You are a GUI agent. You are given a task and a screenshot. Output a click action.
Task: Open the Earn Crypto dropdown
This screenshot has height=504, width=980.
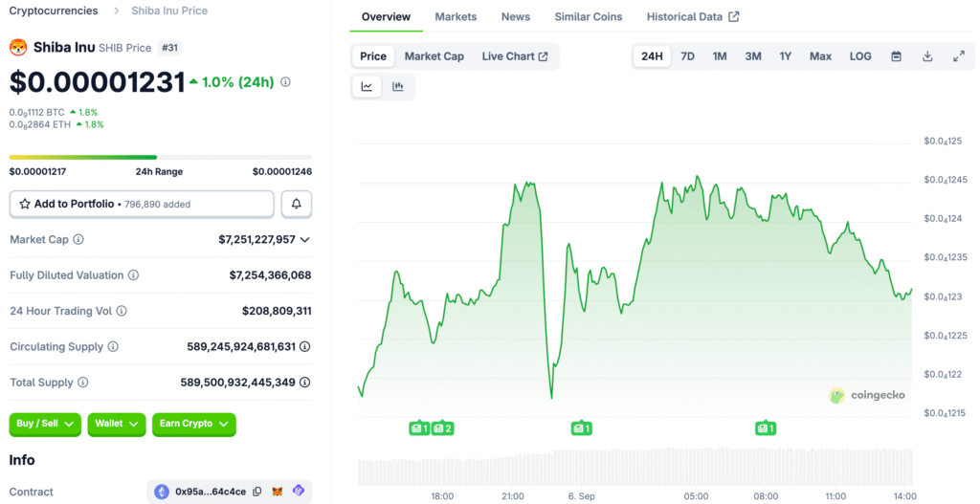194,424
